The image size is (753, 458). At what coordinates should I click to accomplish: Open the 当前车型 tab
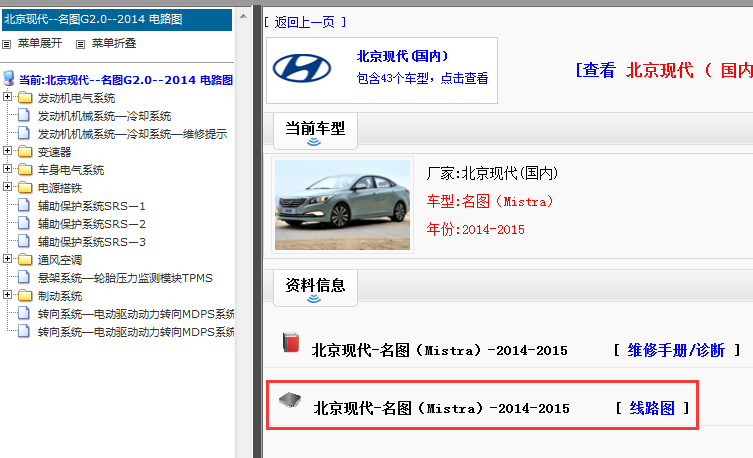pos(315,131)
